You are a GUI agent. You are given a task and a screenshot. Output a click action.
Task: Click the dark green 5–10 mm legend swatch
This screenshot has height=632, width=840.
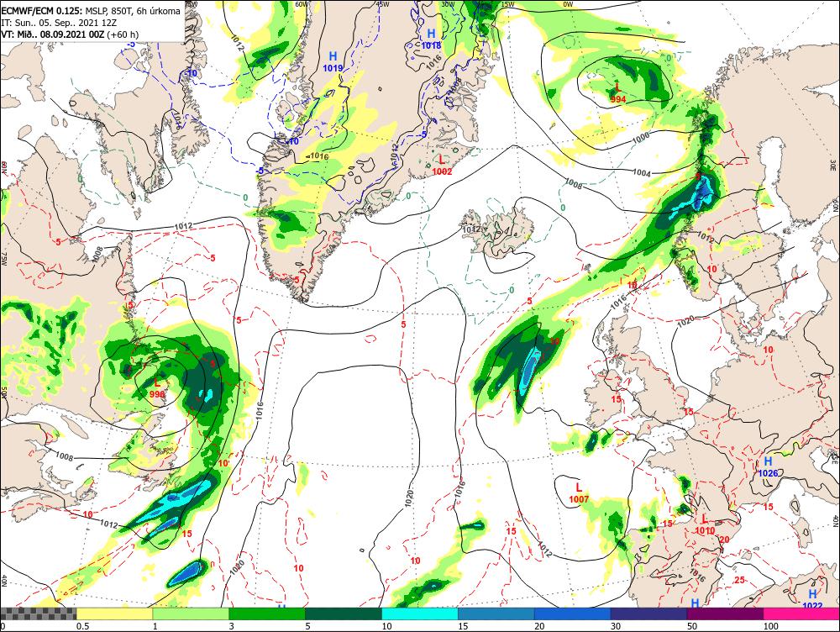344,614
